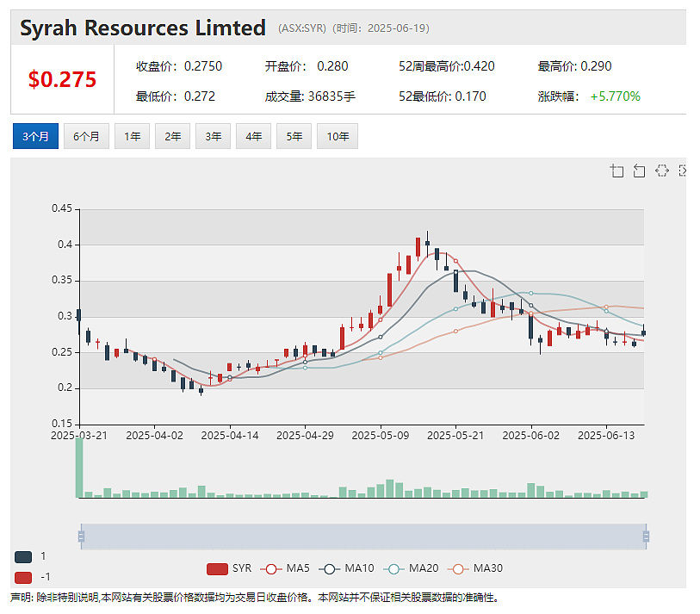Click the (ASX:SYR) ticker text
Screen dimensions: 700x614
pyautogui.click(x=302, y=28)
